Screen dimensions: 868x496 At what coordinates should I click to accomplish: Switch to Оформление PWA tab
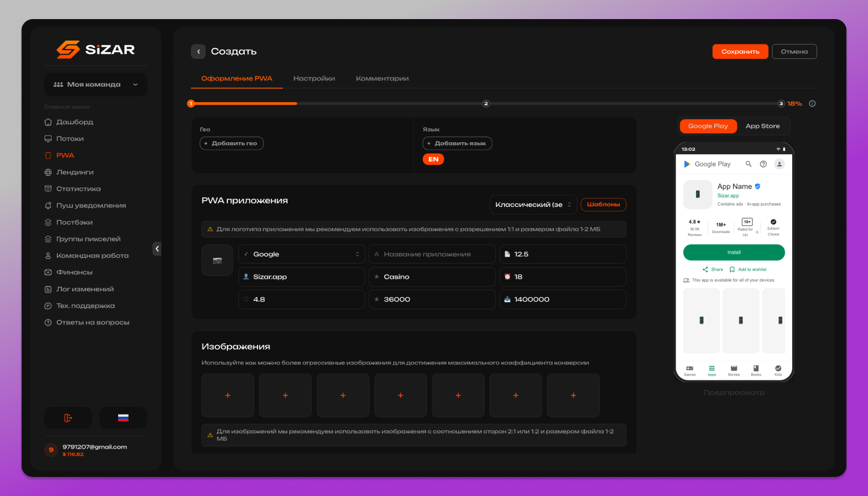click(x=237, y=79)
